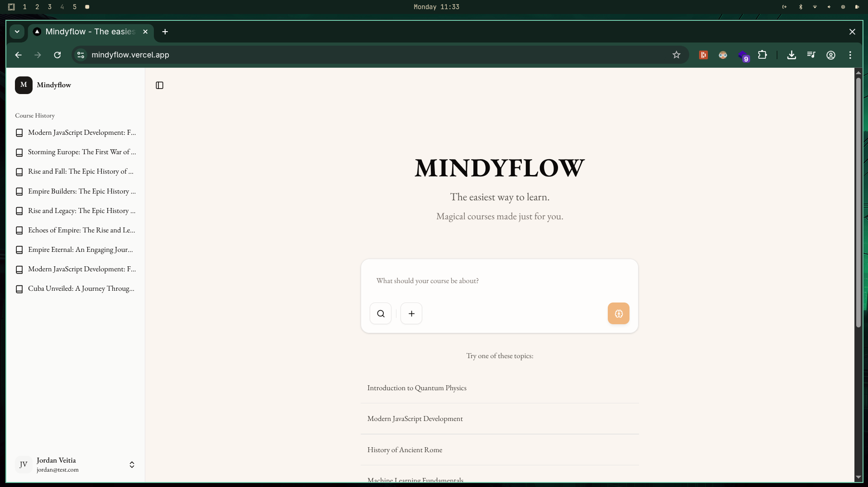Choose History of Ancient Rome topic
Image resolution: width=868 pixels, height=487 pixels.
click(405, 450)
